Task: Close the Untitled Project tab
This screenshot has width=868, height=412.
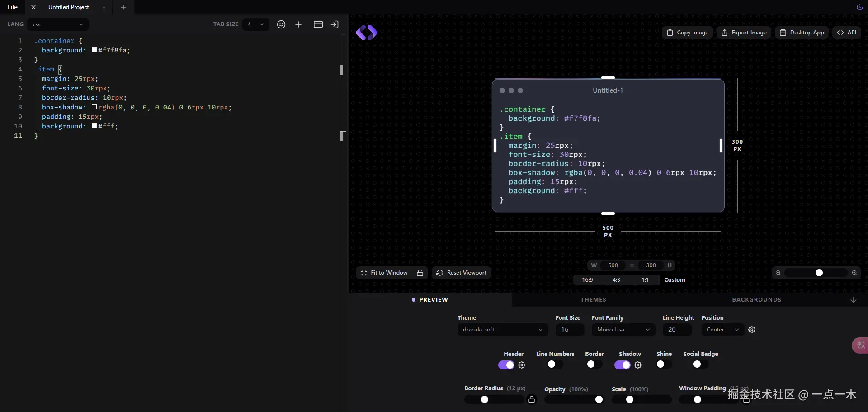Action: 33,7
